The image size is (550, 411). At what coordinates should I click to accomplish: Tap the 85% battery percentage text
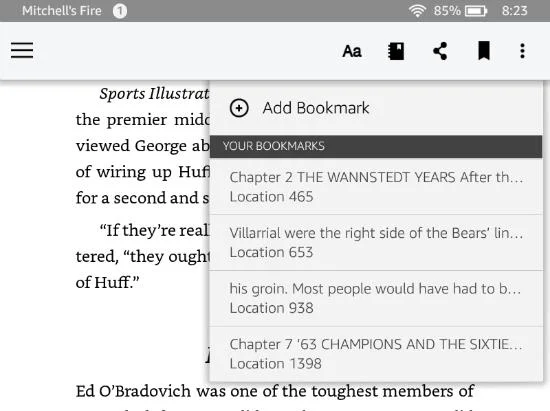point(447,11)
